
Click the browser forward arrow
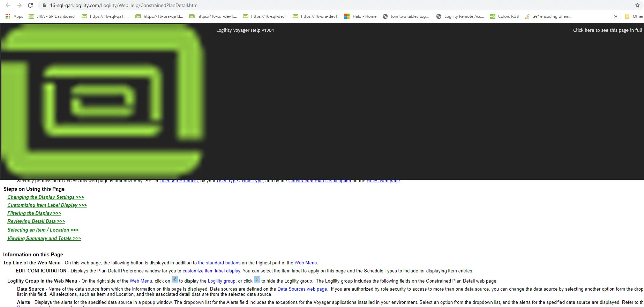19,5
